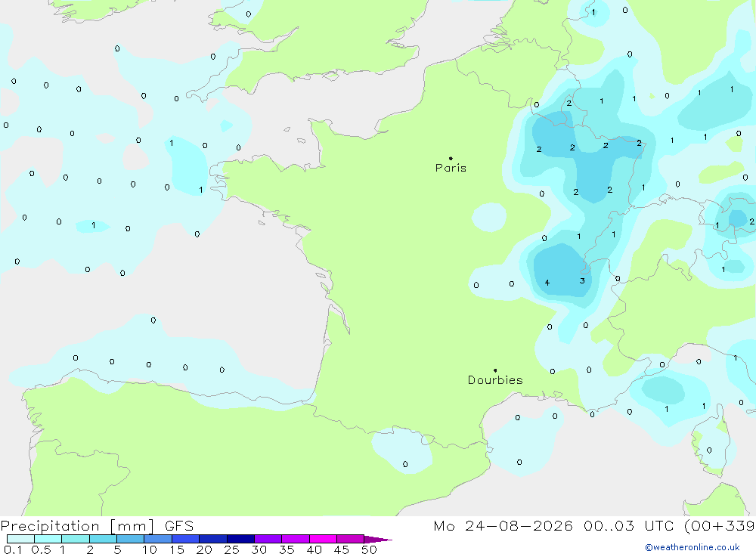756x554 pixels.
Task: Pick the 0.5–1 mm legend swatch
Action: coord(48,539)
